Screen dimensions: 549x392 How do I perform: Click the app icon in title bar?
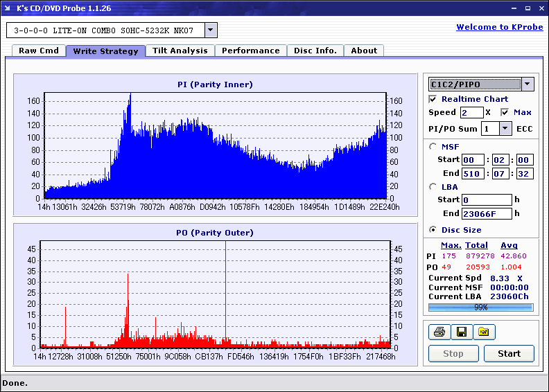coord(8,8)
